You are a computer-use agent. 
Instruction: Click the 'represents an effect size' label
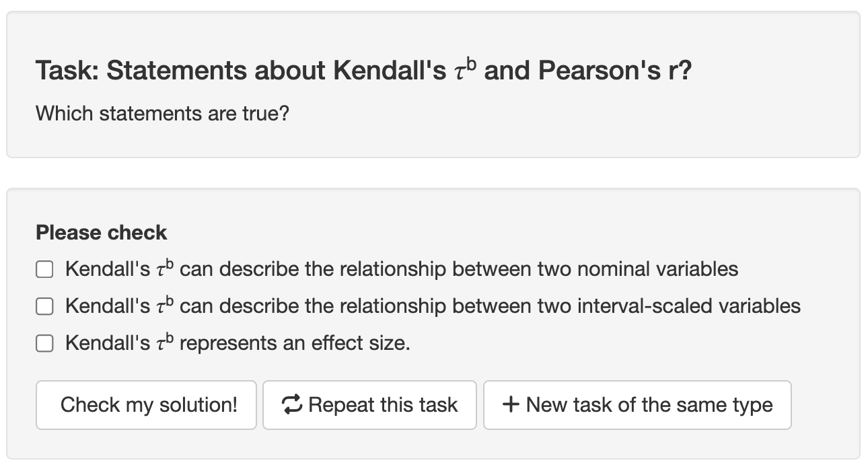point(295,343)
